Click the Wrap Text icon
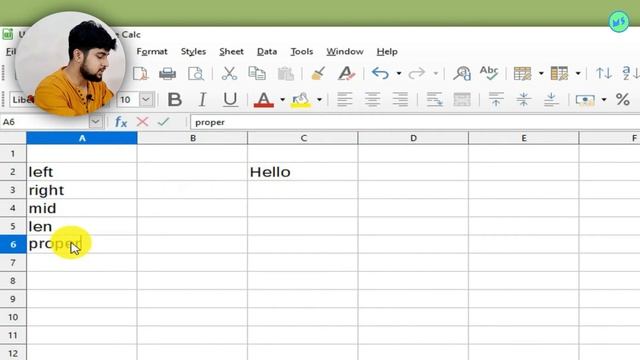Screen dimensions: 640x360 [434, 100]
